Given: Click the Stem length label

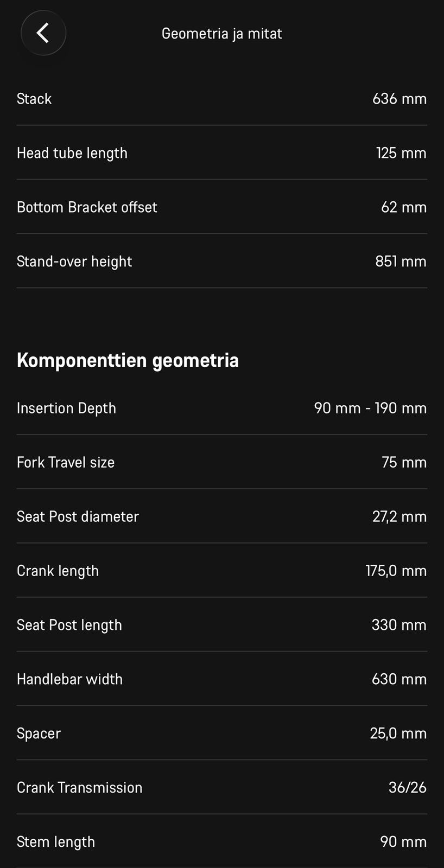Looking at the screenshot, I should click(x=56, y=842).
